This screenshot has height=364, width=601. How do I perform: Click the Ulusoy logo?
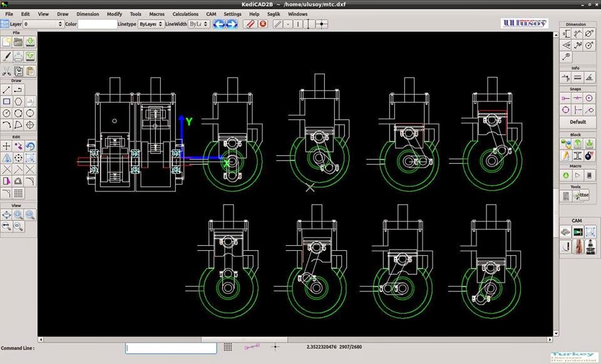[525, 23]
